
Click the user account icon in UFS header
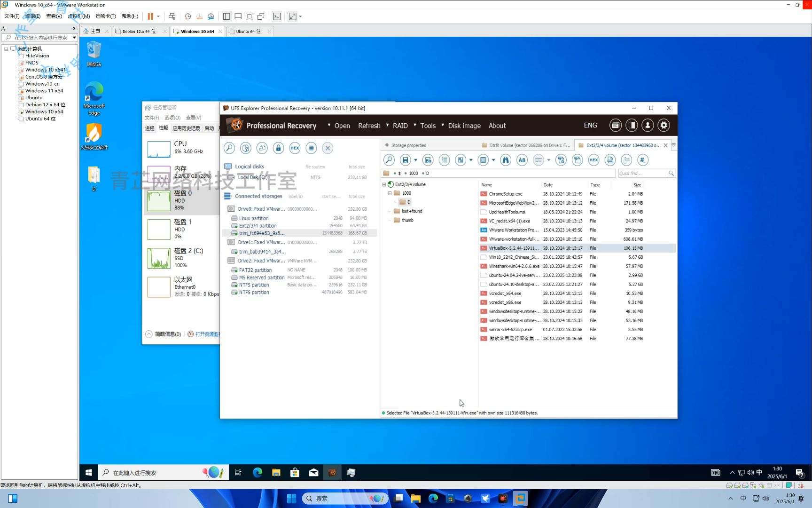tap(648, 125)
